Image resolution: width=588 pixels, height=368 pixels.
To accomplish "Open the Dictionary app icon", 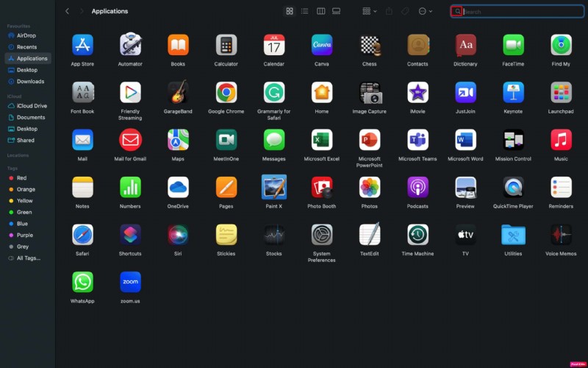I will 465,45.
